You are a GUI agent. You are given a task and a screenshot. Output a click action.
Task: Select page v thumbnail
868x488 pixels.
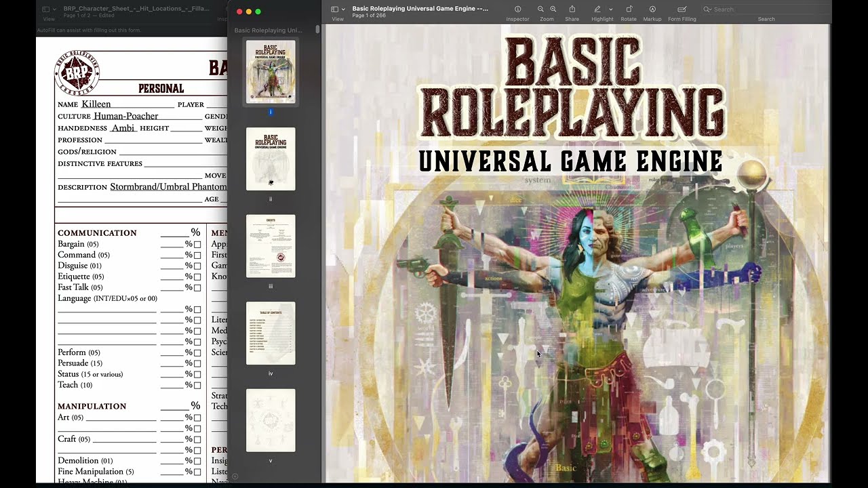coord(271,420)
